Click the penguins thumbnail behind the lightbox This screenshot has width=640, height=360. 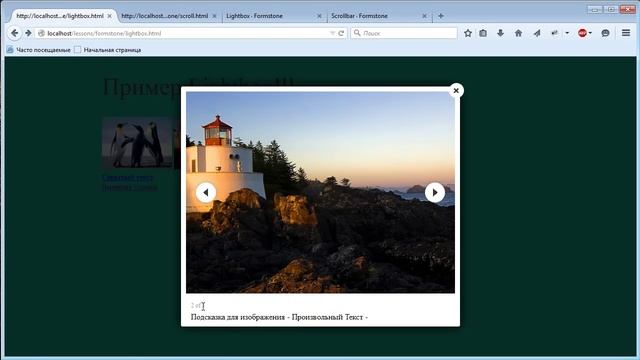coord(137,142)
